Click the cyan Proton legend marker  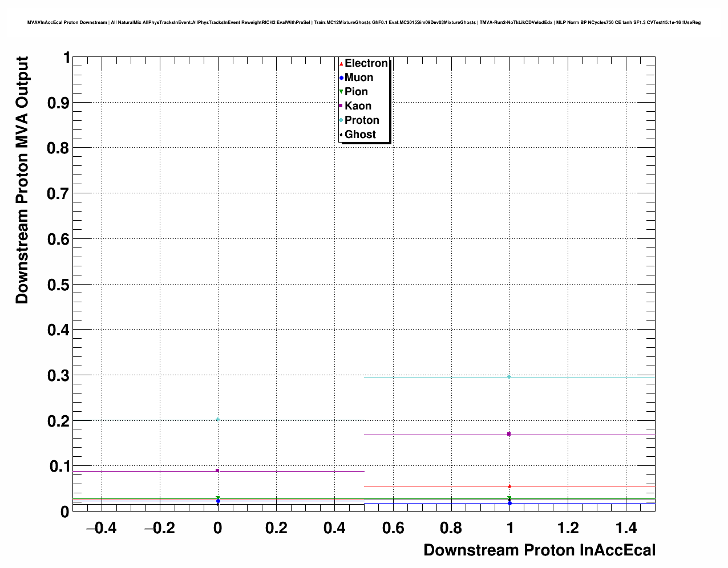341,120
